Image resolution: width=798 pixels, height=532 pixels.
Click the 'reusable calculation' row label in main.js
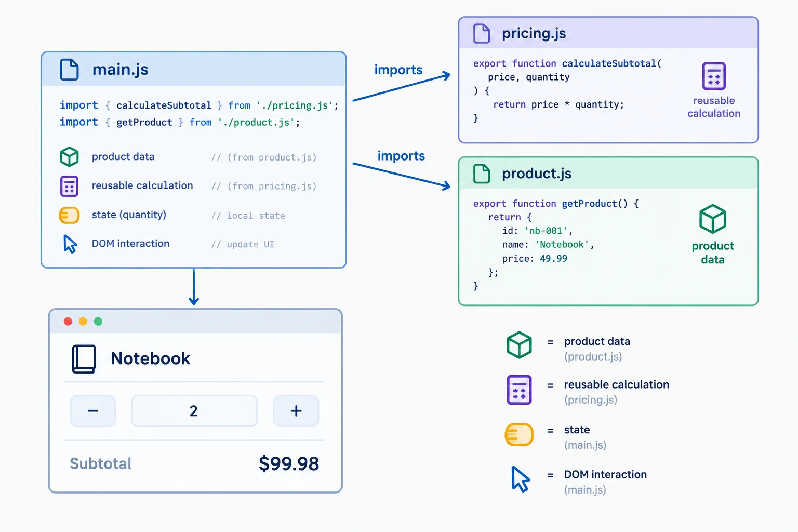pos(142,185)
